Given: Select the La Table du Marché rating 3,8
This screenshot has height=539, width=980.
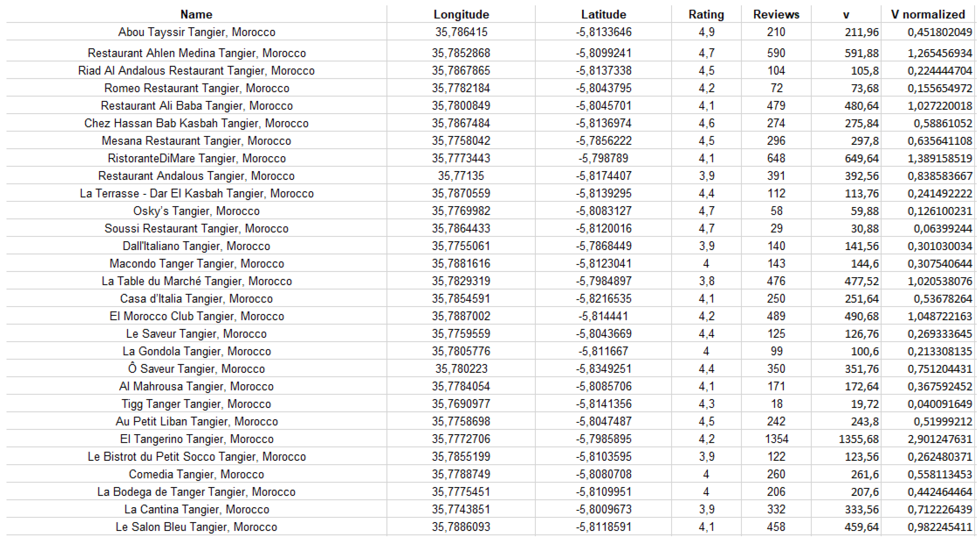Looking at the screenshot, I should click(706, 281).
